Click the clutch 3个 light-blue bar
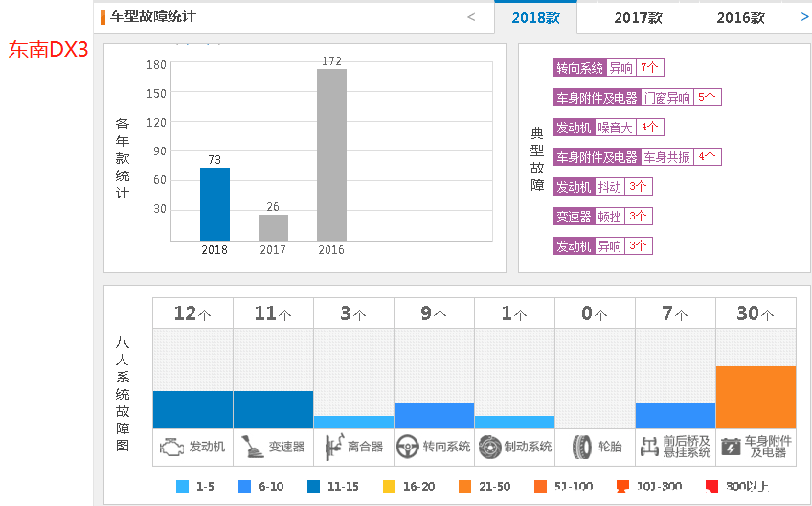 pyautogui.click(x=353, y=422)
